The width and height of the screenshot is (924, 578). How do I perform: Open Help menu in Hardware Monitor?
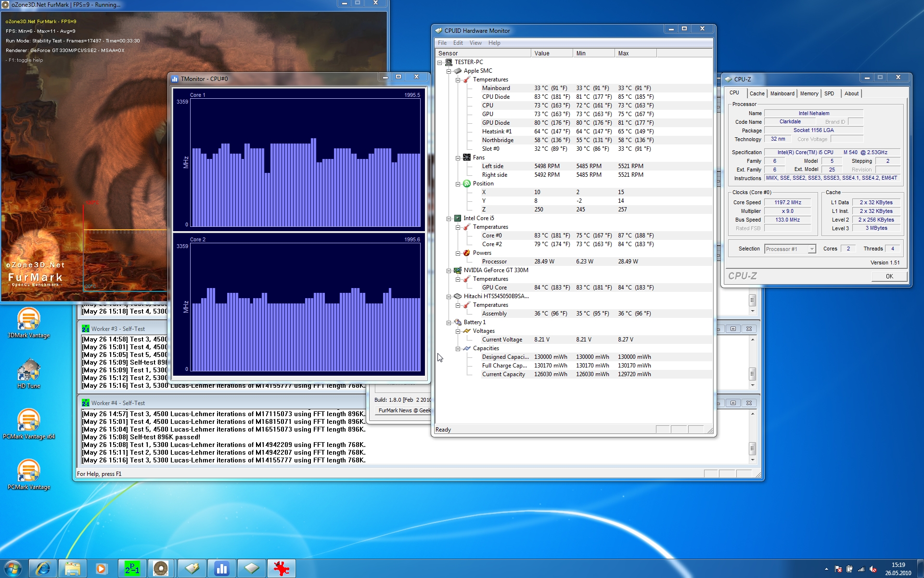tap(494, 43)
